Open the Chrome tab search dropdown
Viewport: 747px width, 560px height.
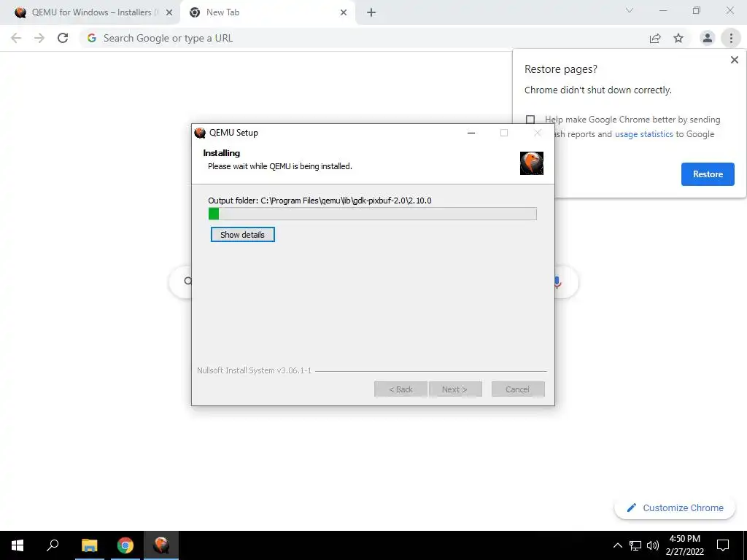point(630,10)
